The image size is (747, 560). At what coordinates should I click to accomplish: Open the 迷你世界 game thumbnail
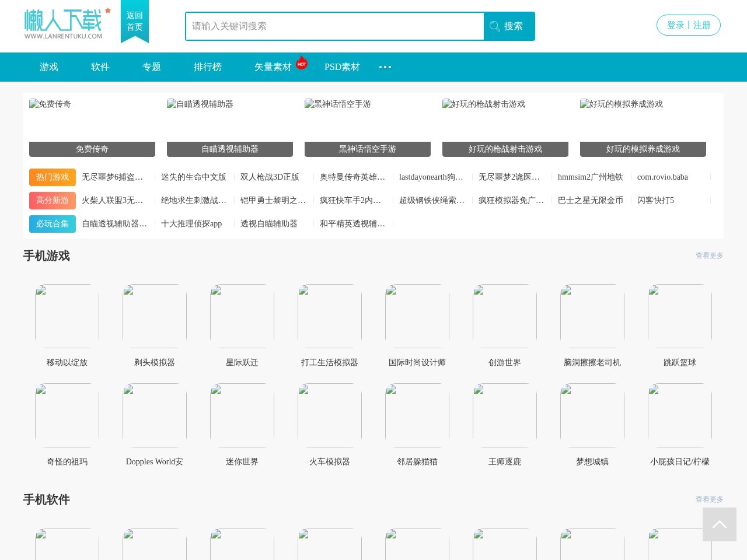pyautogui.click(x=242, y=415)
